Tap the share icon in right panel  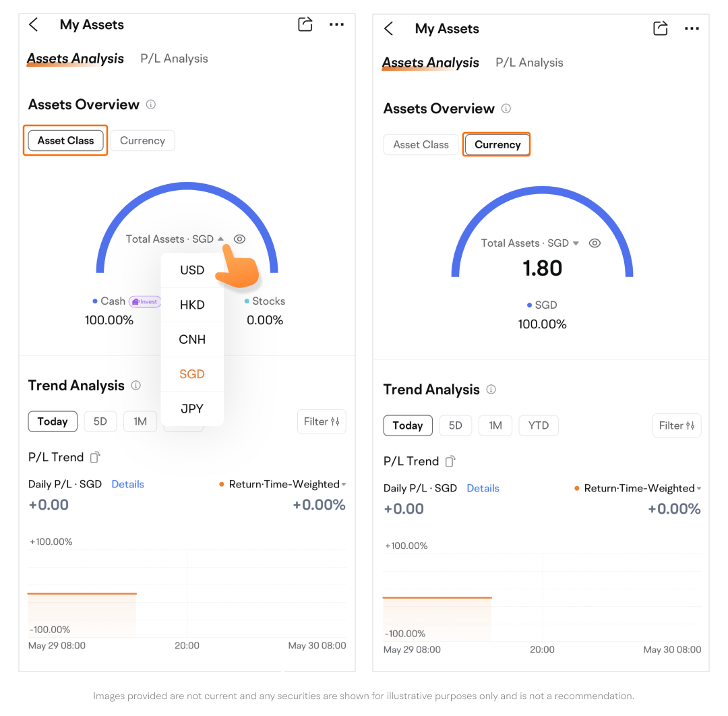661,28
